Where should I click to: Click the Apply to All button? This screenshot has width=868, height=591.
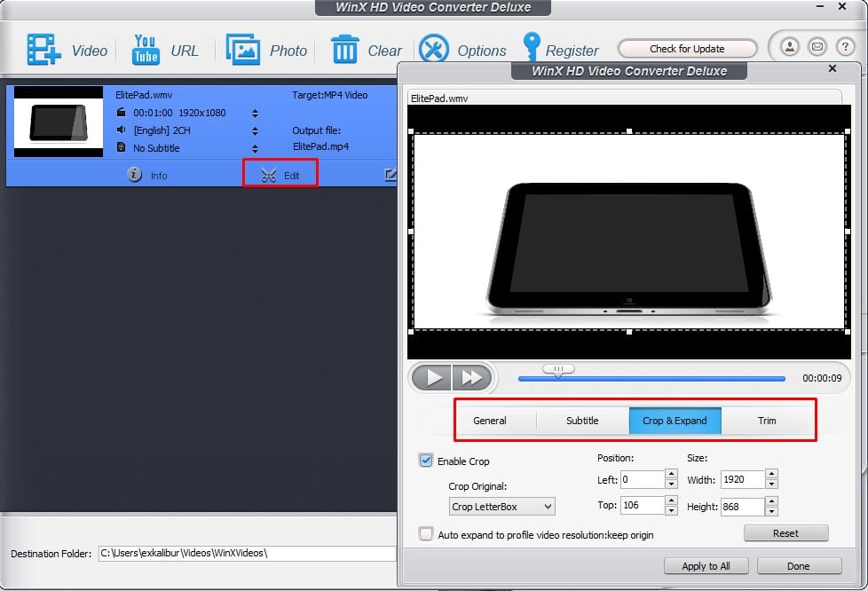pos(706,566)
